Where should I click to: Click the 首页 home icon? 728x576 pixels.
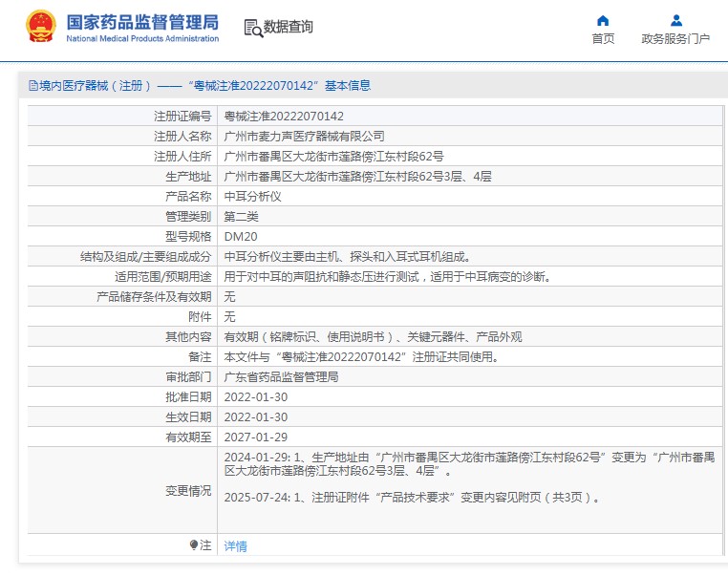click(x=603, y=20)
